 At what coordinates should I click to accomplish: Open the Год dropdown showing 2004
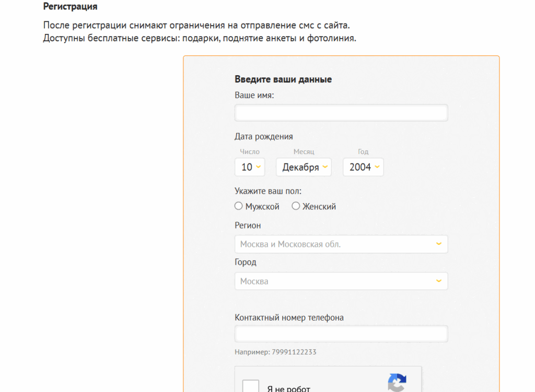(363, 167)
